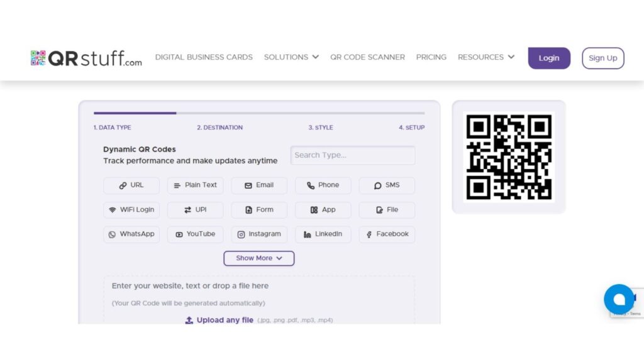The height and width of the screenshot is (362, 644).
Task: Open the chat support widget
Action: [619, 299]
